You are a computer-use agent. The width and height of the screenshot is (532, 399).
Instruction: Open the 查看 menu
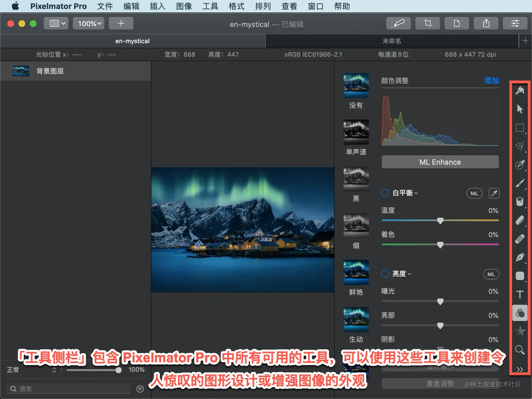(289, 6)
